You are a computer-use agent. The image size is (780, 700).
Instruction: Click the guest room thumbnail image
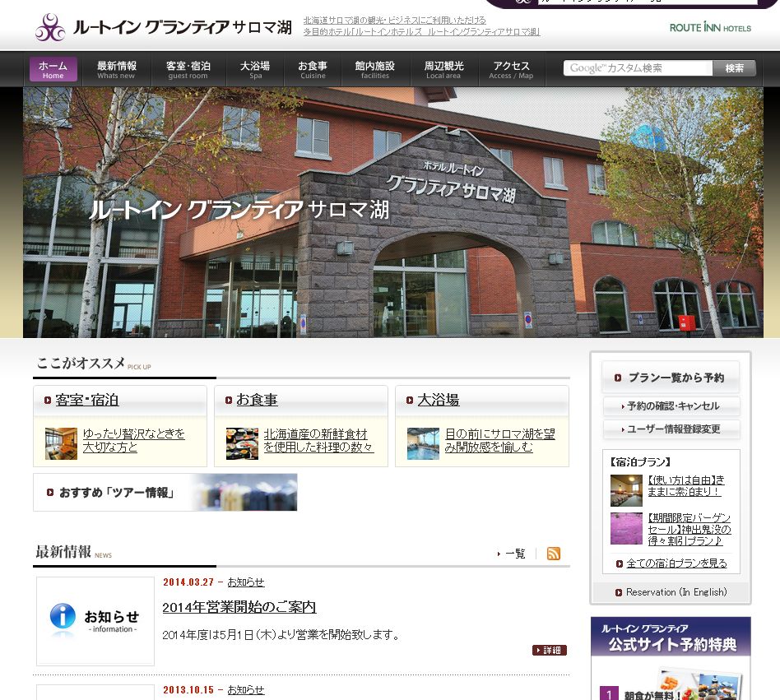pos(61,443)
